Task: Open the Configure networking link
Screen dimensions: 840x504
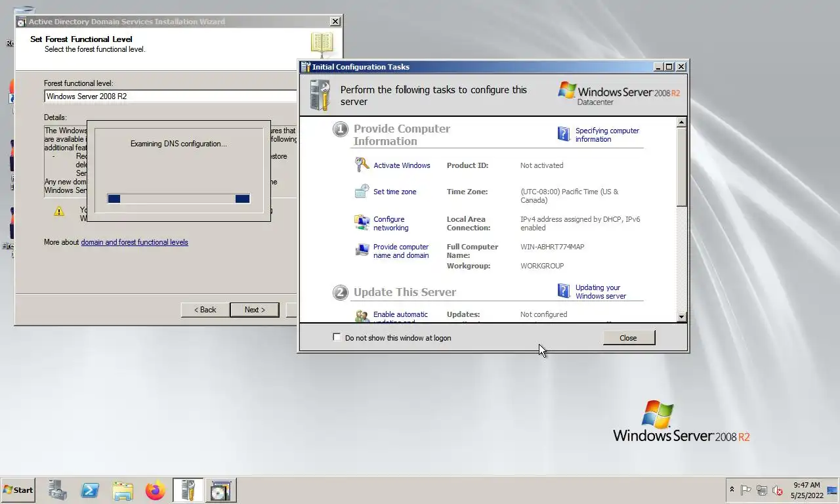Action: point(391,224)
